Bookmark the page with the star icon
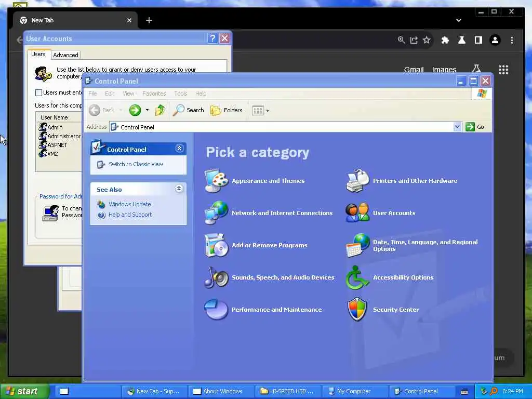 (x=427, y=41)
